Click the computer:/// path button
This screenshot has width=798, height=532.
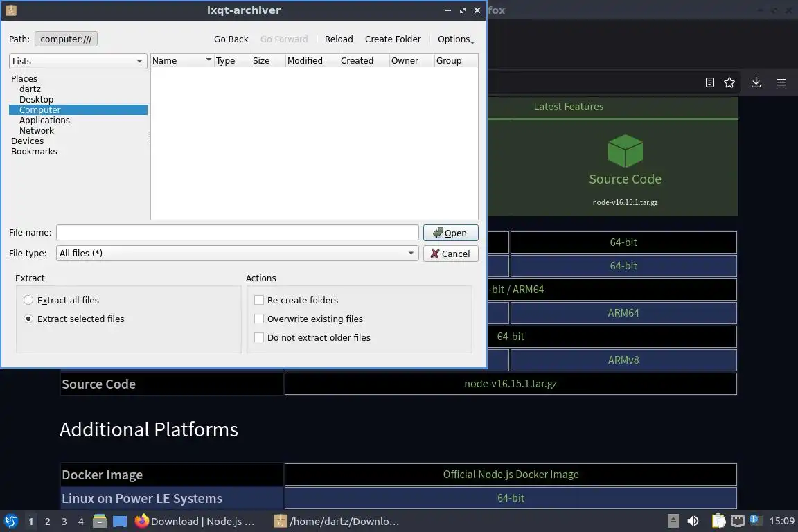pos(66,39)
